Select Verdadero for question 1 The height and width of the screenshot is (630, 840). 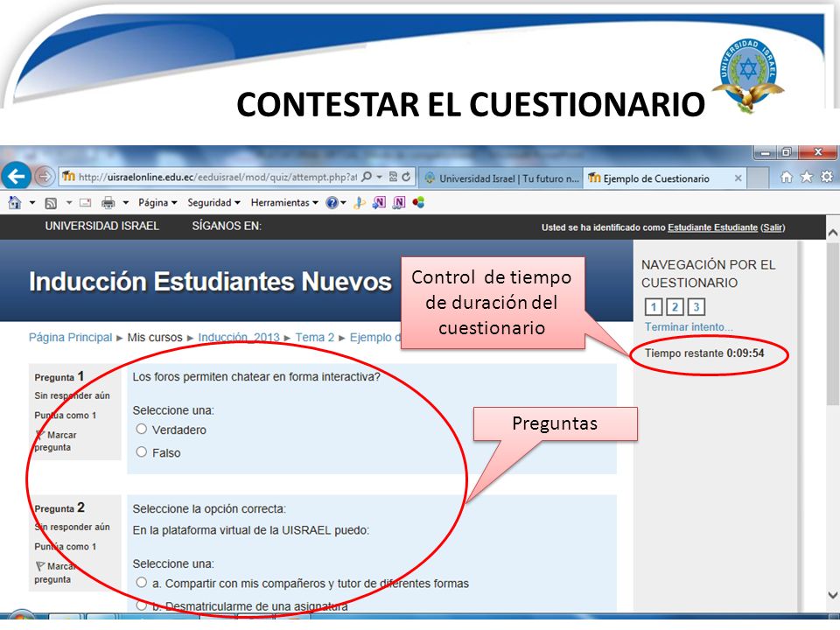point(142,429)
